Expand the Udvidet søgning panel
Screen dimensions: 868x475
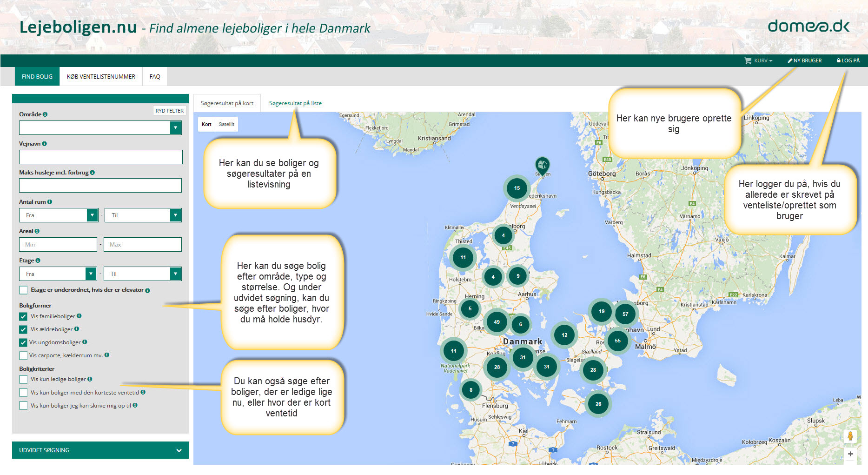pyautogui.click(x=100, y=450)
